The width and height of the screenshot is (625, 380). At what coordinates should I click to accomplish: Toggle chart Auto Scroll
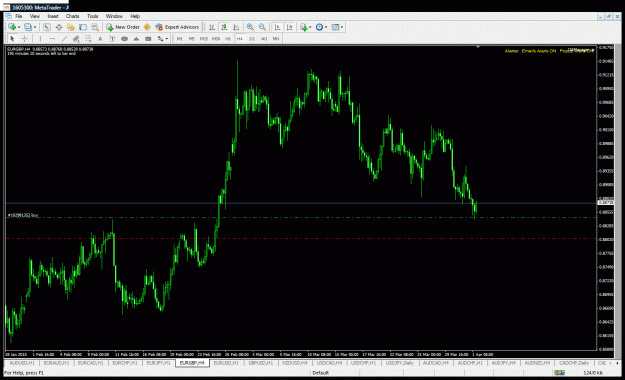click(x=277, y=27)
